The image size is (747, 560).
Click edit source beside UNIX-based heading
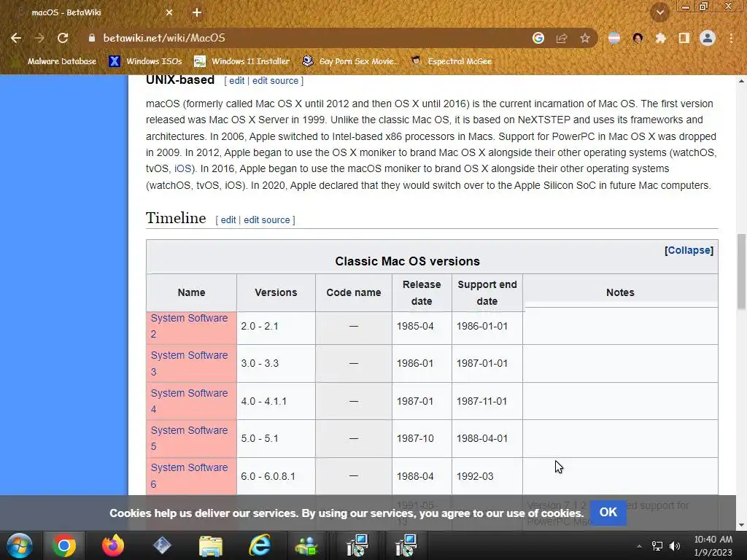275,80
